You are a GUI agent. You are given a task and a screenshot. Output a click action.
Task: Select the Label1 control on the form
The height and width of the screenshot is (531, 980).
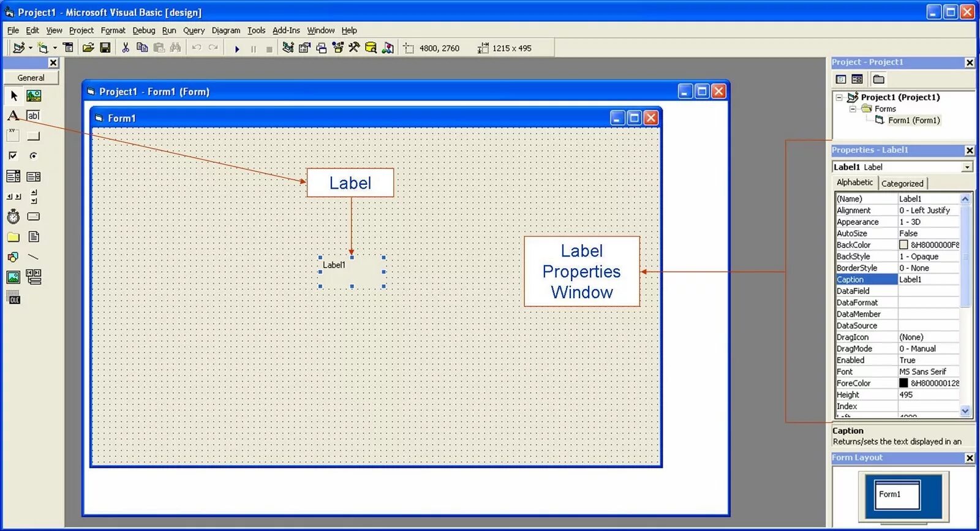click(352, 272)
